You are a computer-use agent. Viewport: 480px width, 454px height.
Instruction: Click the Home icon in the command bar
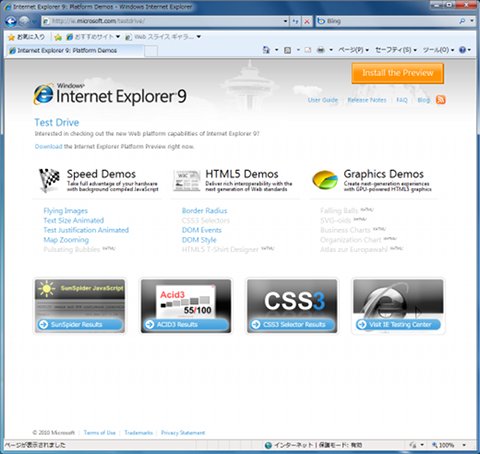(266, 50)
